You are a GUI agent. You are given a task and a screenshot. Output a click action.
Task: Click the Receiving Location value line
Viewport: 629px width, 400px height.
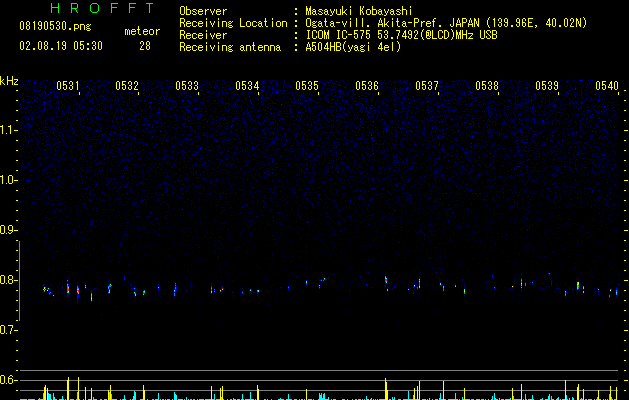click(x=446, y=23)
